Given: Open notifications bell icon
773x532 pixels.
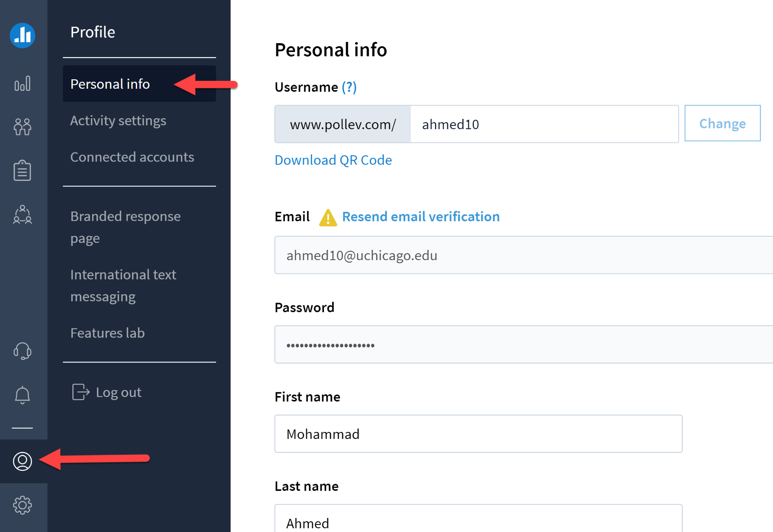Looking at the screenshot, I should click(23, 395).
